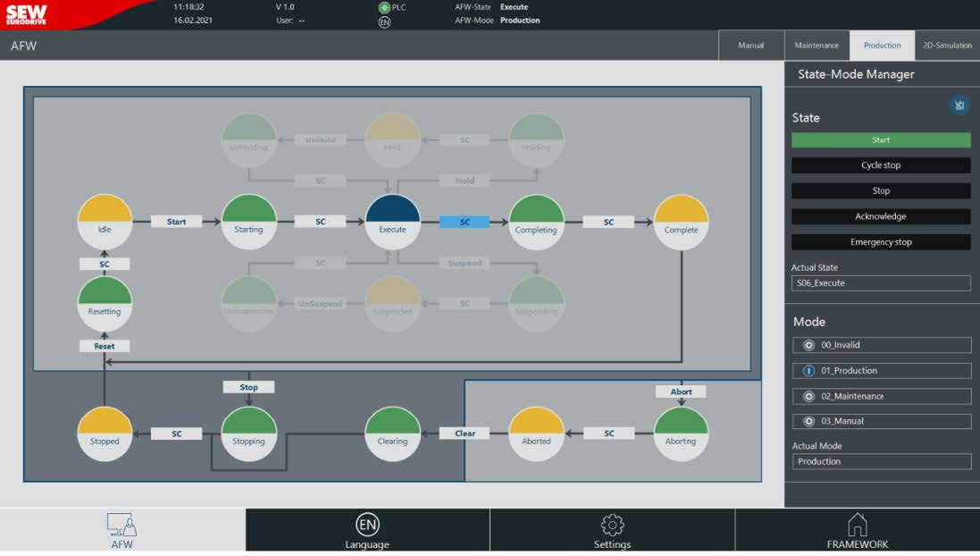Open Settings gear in bottom bar

[x=612, y=530]
